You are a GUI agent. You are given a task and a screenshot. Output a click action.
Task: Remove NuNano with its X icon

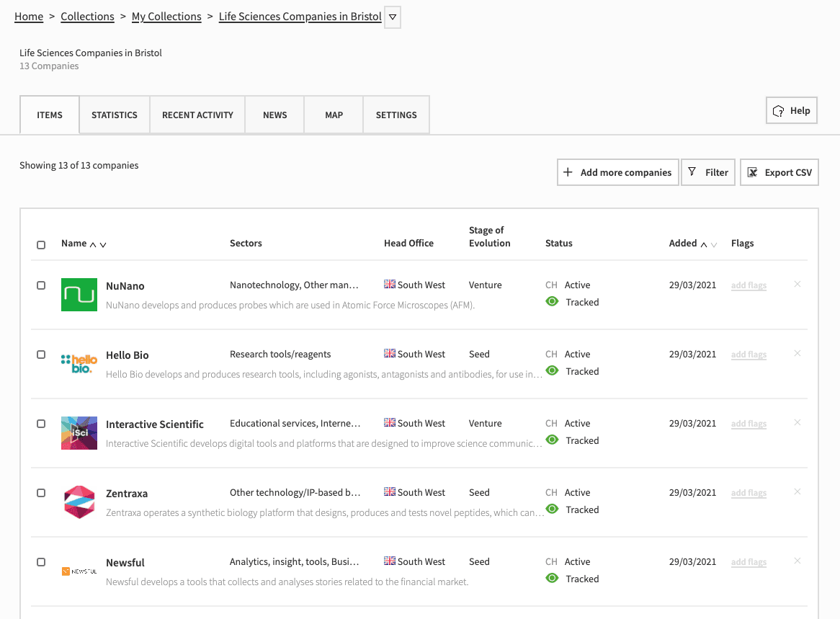tap(797, 284)
